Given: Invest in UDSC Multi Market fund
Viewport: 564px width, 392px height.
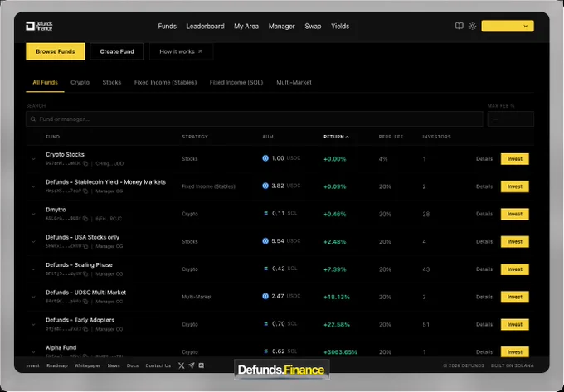Looking at the screenshot, I should pyautogui.click(x=515, y=297).
